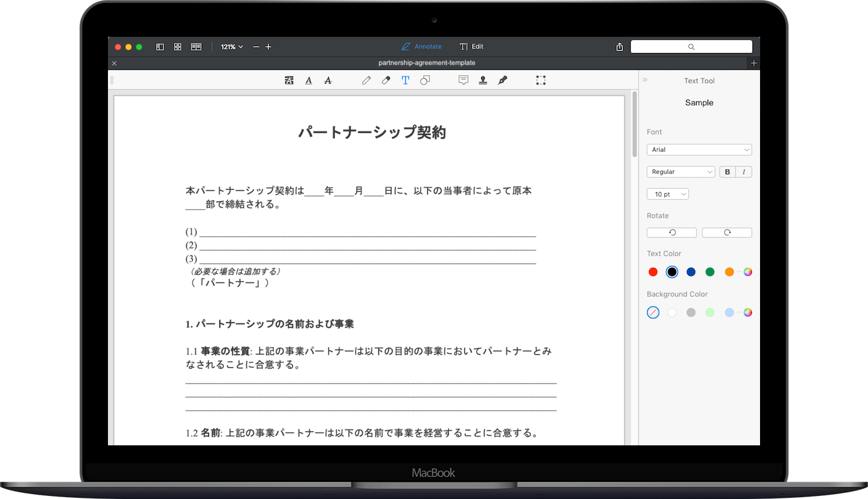Screen dimensions: 868x499
Task: Click the search field
Action: (691, 47)
